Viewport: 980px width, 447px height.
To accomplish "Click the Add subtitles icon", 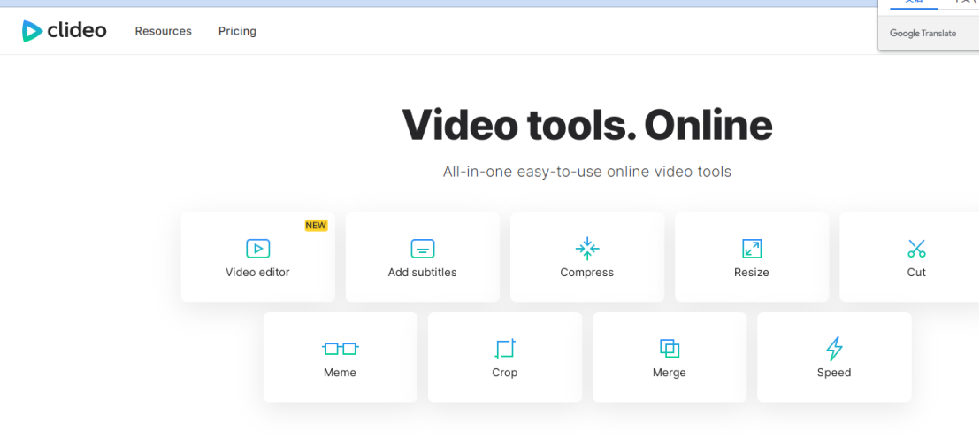I will pyautogui.click(x=423, y=249).
